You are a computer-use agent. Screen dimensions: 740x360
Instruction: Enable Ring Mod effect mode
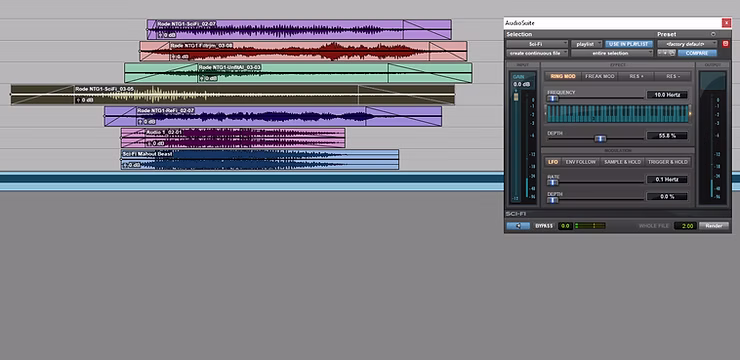563,76
